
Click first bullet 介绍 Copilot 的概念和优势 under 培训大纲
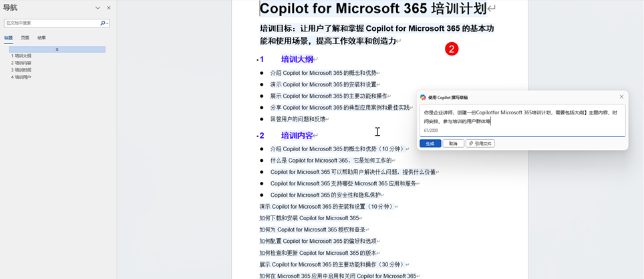tap(323, 73)
